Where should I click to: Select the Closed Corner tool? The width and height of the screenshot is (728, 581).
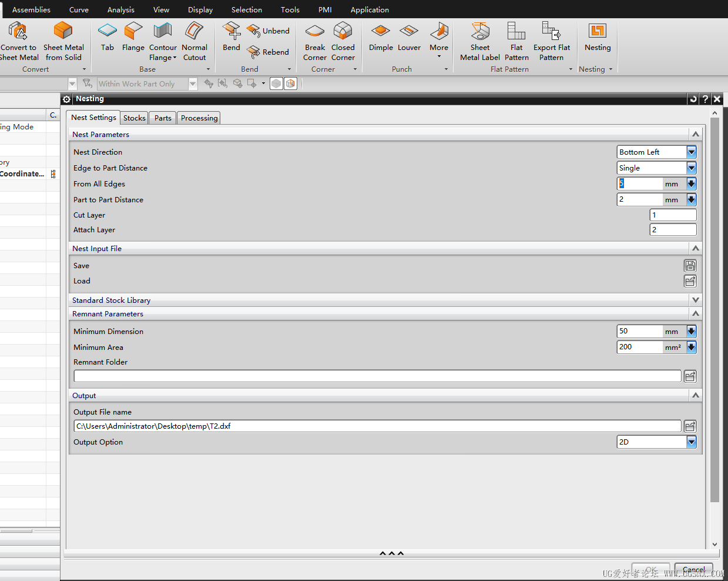[343, 32]
